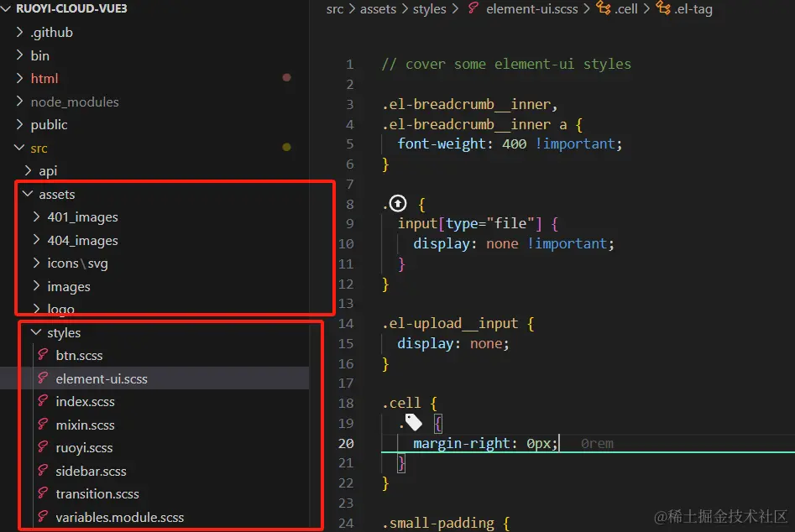
Task: Click the 'input[type="file"] {' code line
Action: 478,223
